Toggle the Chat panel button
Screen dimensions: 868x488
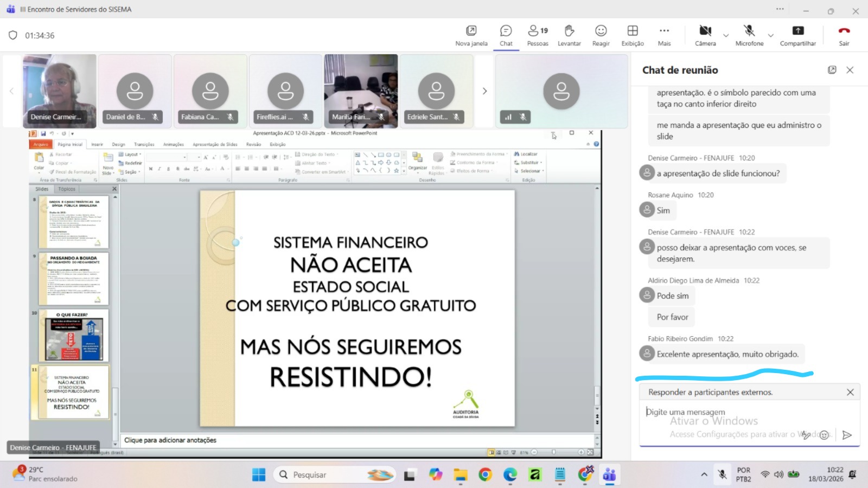tap(506, 31)
